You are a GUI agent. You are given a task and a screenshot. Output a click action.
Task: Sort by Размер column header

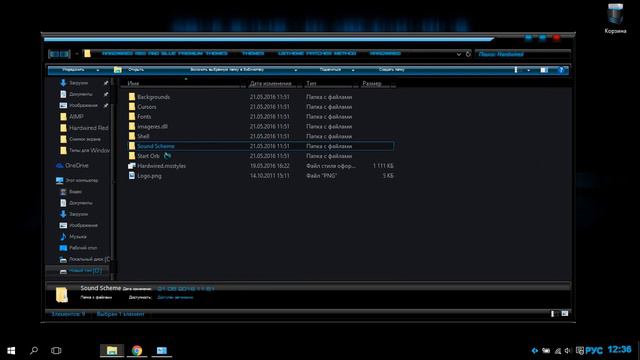pos(372,83)
